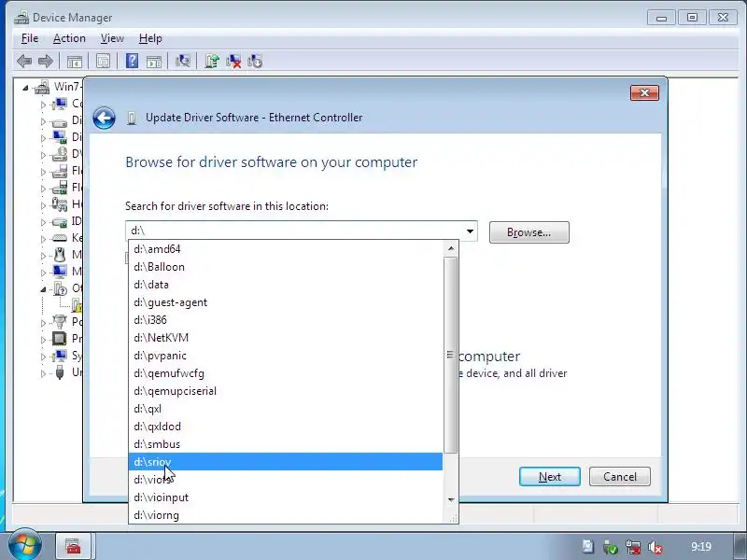Open the View menu
This screenshot has width=747, height=560.
(x=112, y=38)
